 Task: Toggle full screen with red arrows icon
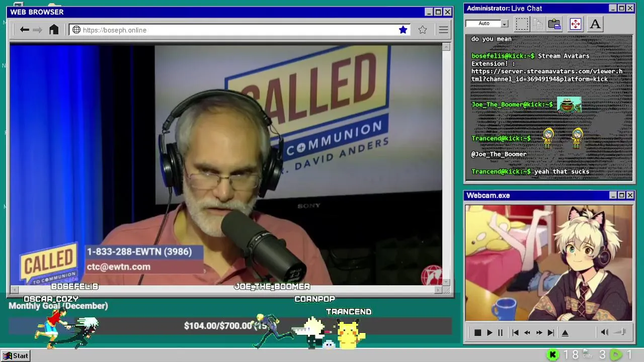[575, 24]
